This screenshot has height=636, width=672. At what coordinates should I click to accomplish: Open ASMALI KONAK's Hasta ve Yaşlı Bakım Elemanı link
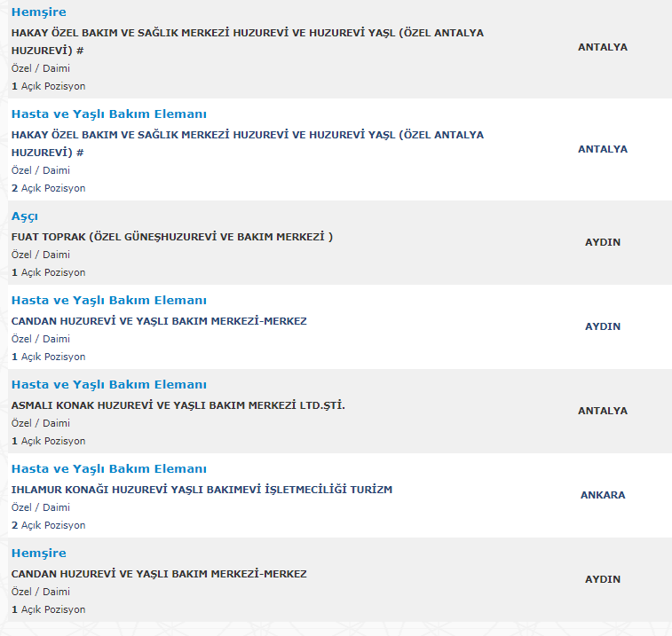[108, 385]
